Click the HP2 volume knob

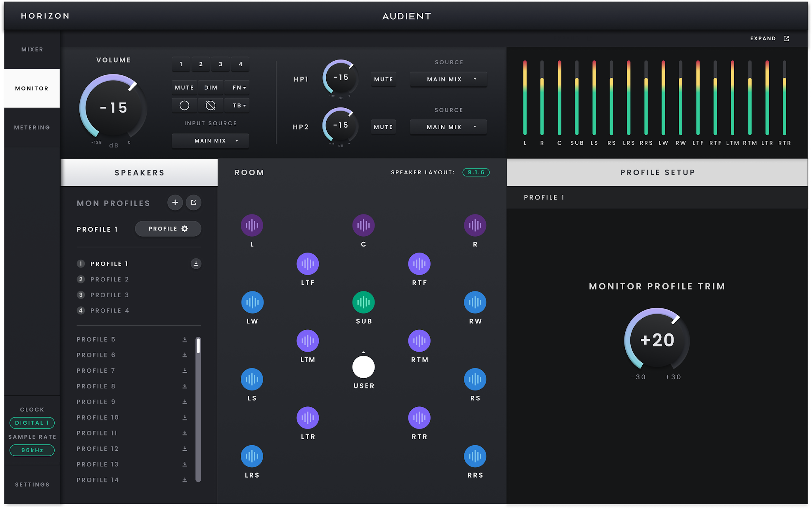pos(341,125)
